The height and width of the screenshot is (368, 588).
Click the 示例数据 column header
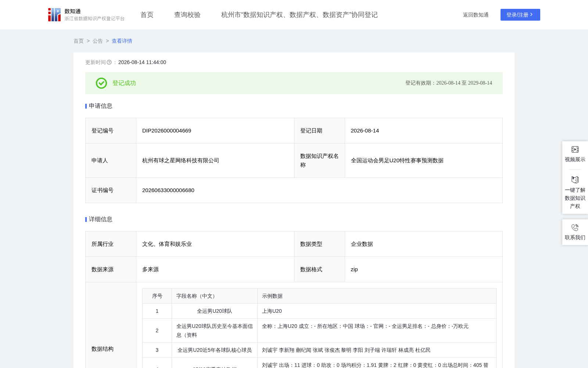click(377, 296)
